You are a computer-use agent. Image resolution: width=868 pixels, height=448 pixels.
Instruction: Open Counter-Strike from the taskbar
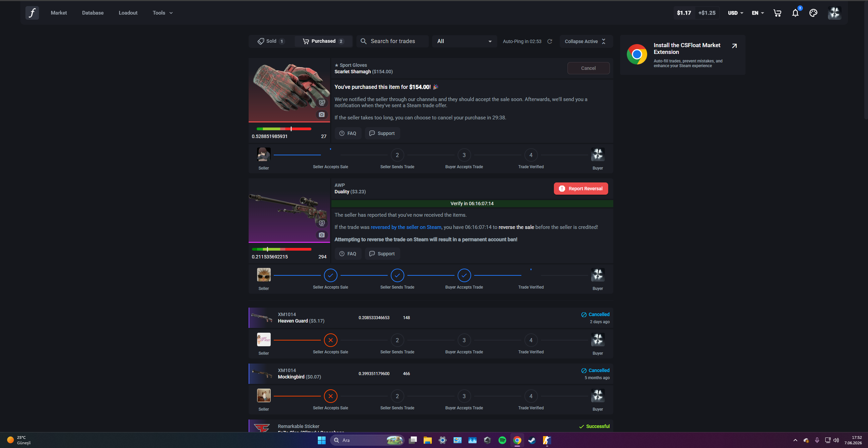pos(547,440)
